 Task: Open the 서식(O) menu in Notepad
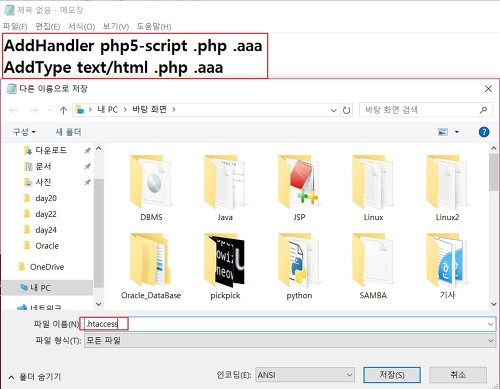pyautogui.click(x=82, y=26)
